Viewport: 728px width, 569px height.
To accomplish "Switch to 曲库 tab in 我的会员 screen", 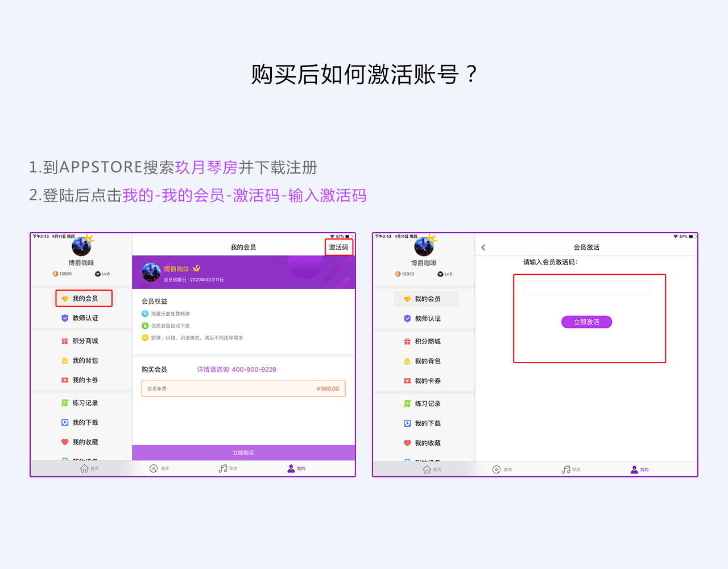I will pos(159,468).
